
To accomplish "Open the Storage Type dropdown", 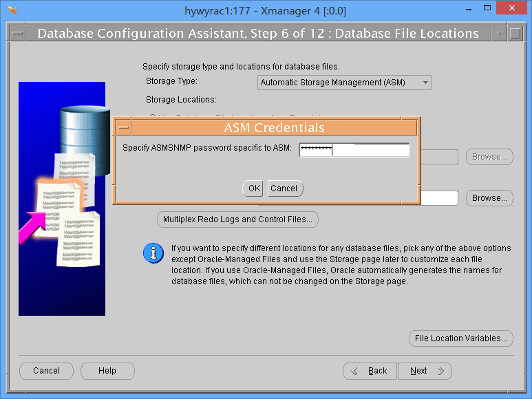I will tap(344, 83).
